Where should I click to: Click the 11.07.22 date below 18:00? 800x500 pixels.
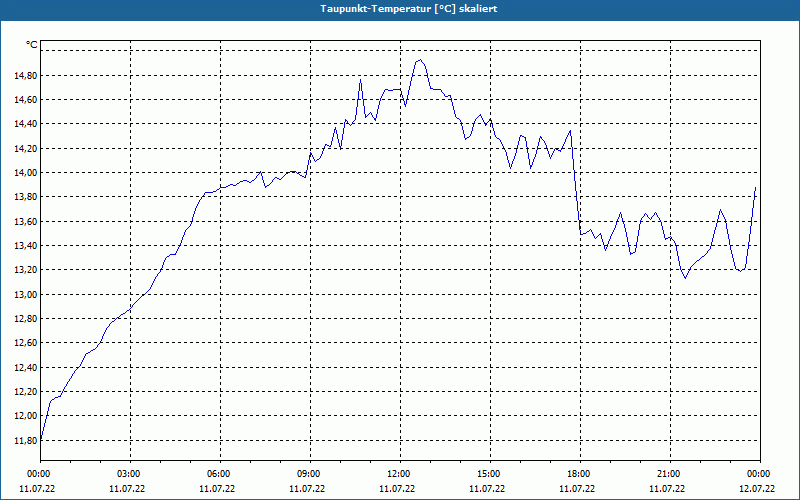[x=577, y=489]
